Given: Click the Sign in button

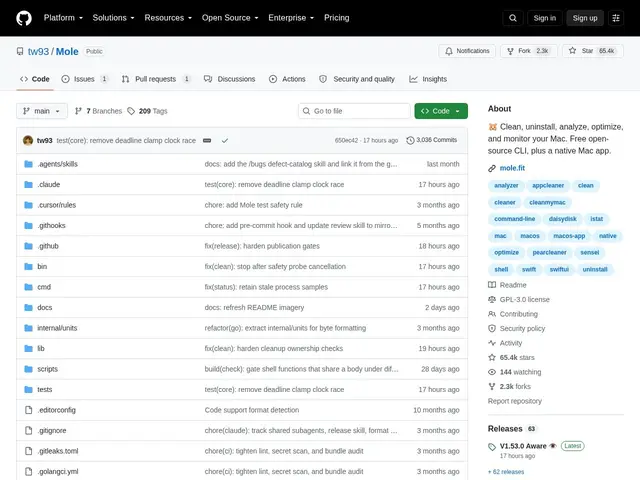Looking at the screenshot, I should coord(544,18).
